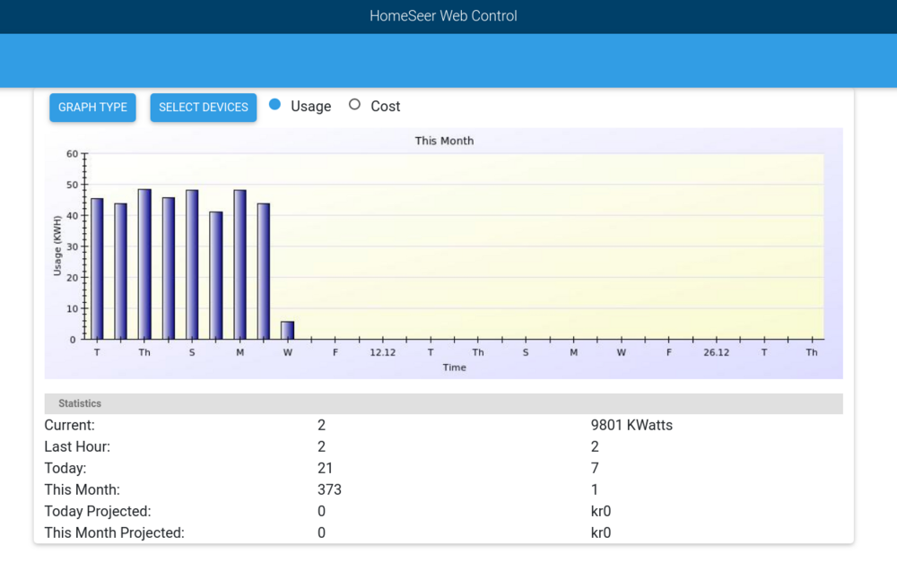Select the Usage radio button
This screenshot has height=588, width=897.
coord(275,105)
